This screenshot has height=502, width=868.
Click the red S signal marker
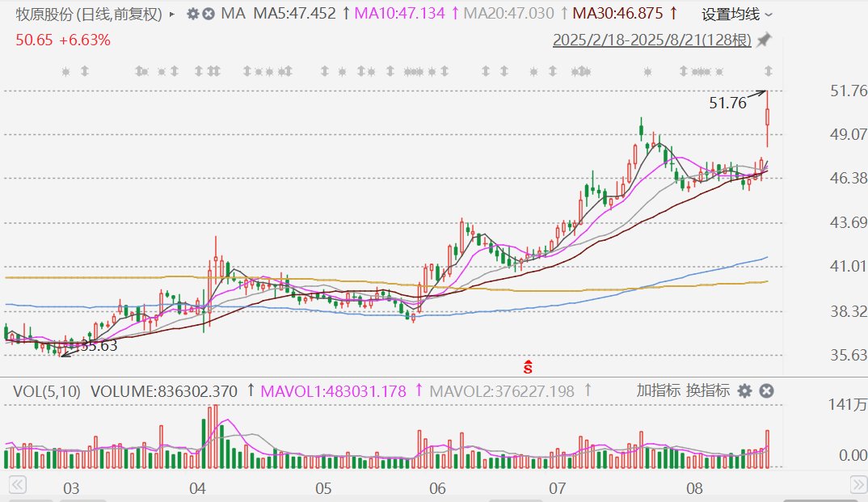coord(528,366)
